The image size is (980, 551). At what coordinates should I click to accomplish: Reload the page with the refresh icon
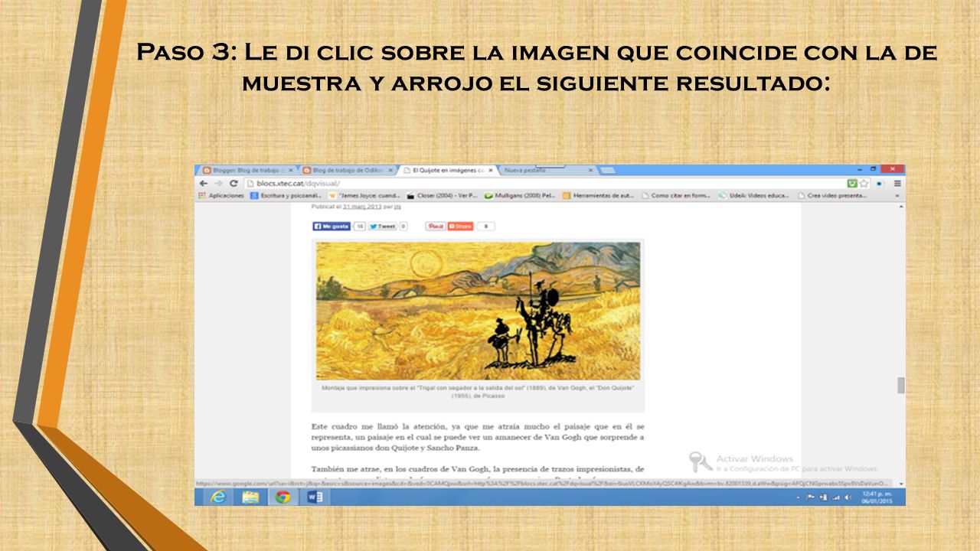pyautogui.click(x=234, y=184)
